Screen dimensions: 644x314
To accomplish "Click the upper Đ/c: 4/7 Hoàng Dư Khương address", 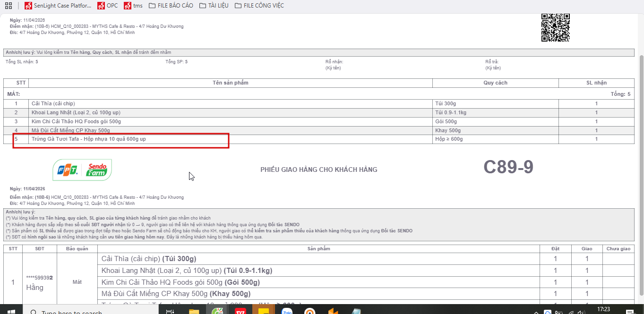I will pos(72,33).
